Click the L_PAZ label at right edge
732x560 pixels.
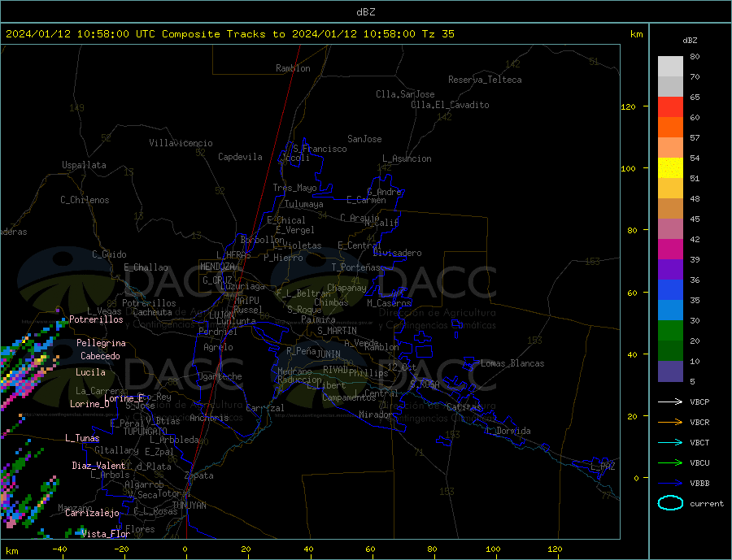pyautogui.click(x=603, y=467)
